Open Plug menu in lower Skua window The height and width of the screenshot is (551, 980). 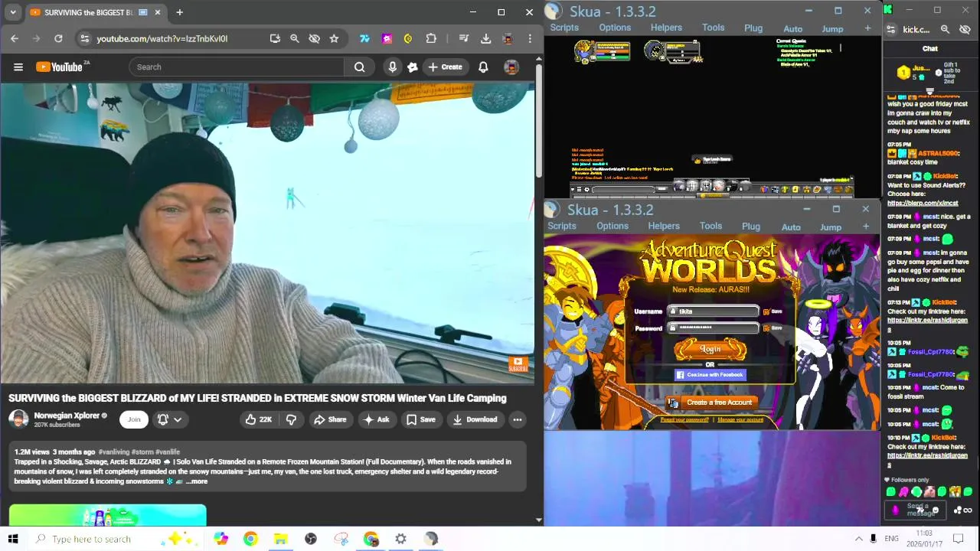751,227
